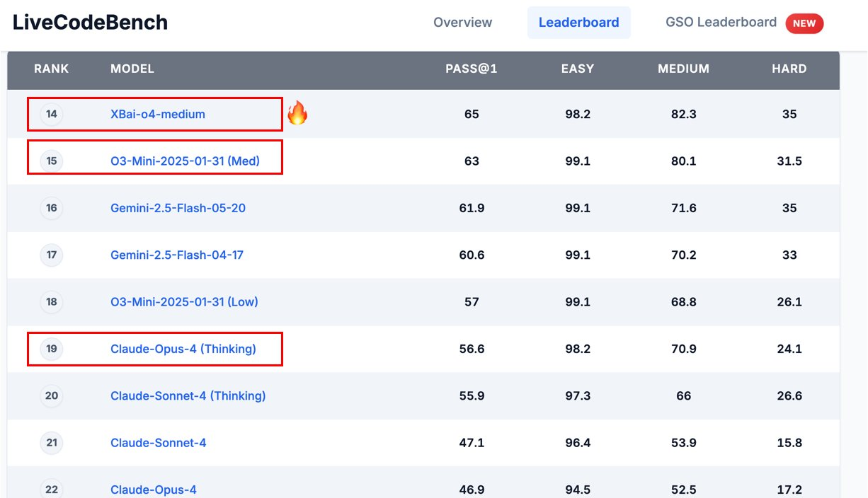Click Medium score 80.1 for O3-Mini (Med)
The height and width of the screenshot is (498, 868).
tap(683, 161)
